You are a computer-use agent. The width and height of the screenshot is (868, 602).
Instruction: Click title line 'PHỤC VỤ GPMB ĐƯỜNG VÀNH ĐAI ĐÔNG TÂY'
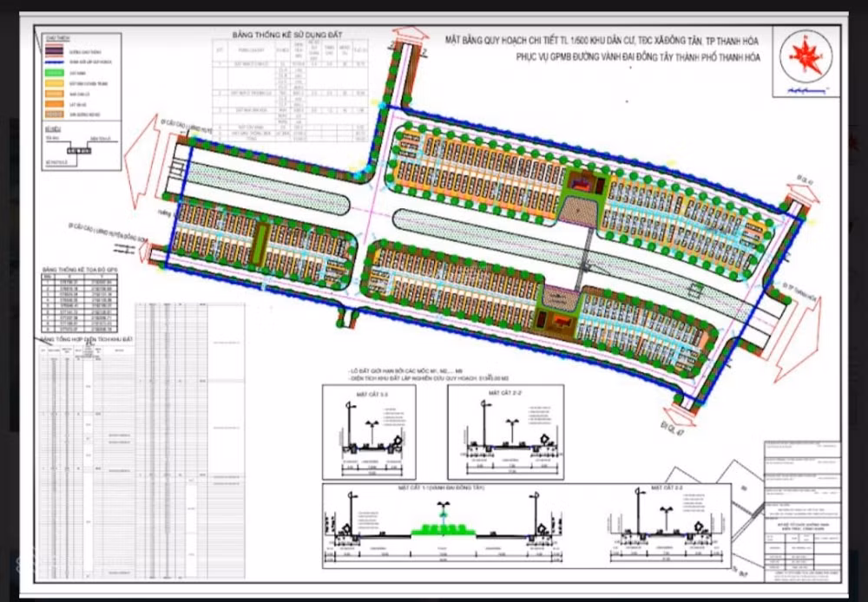638,57
